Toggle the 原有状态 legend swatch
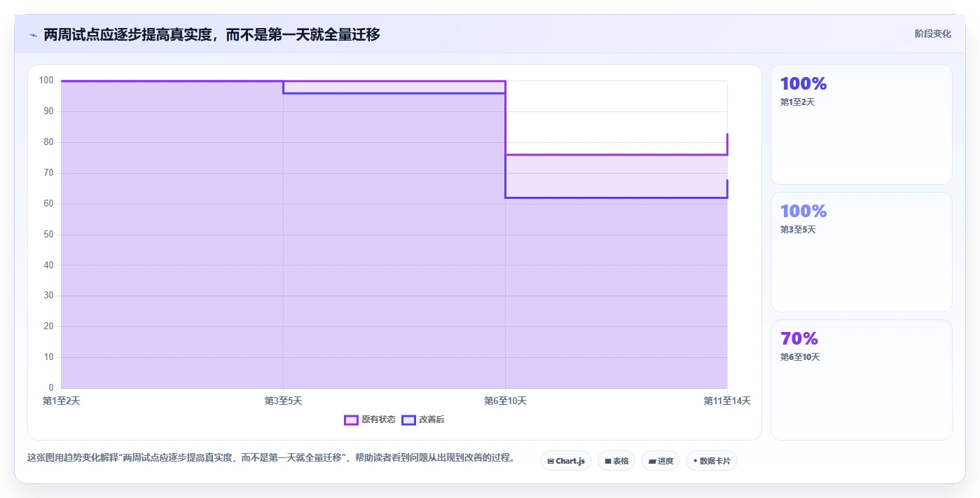 click(351, 420)
